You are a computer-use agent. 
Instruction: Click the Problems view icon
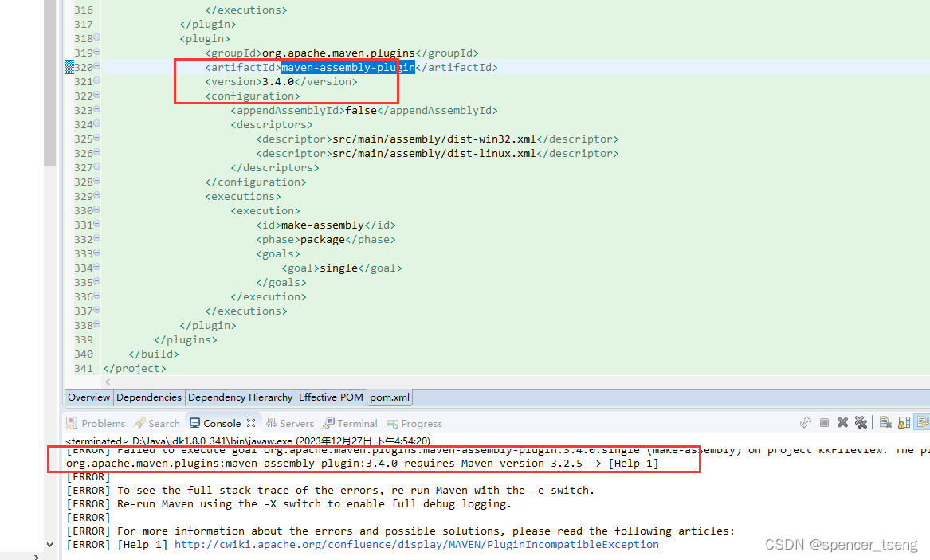click(x=72, y=423)
